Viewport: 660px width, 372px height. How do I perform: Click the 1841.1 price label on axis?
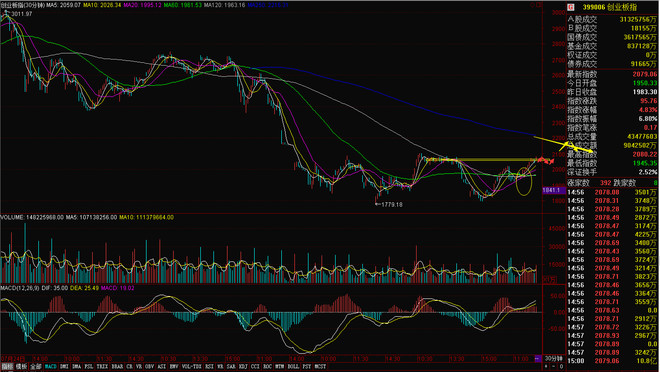click(551, 190)
